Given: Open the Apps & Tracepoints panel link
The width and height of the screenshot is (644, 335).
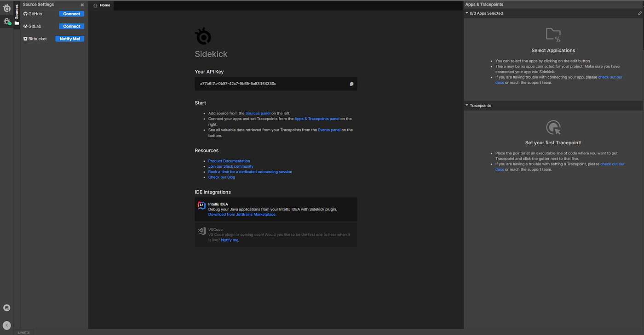Looking at the screenshot, I should point(317,119).
